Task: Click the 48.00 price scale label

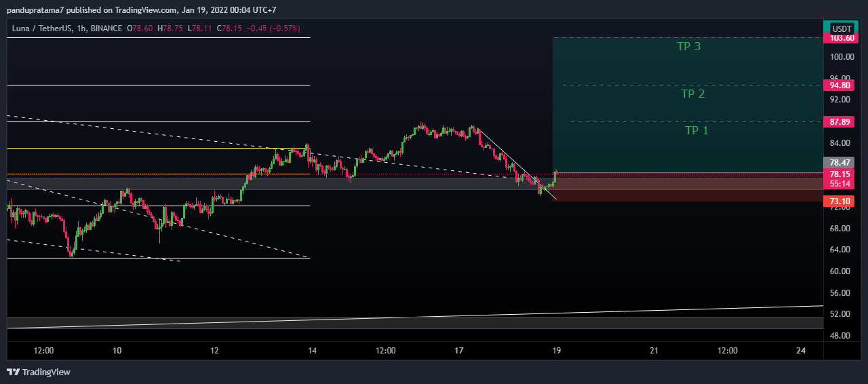Action: coord(841,336)
